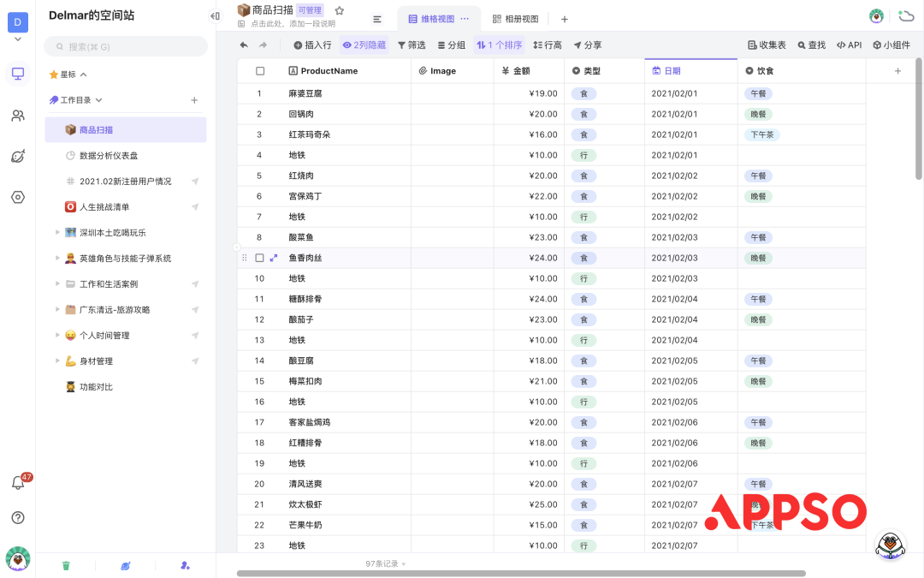Toggle the 2列隐藏 hidden columns button
The image size is (924, 578).
tap(364, 45)
